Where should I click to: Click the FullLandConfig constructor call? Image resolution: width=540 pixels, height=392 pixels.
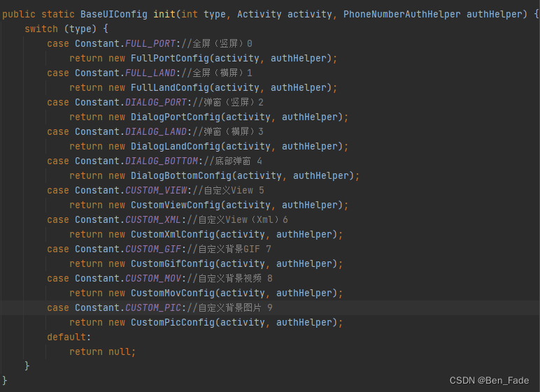pyautogui.click(x=169, y=87)
